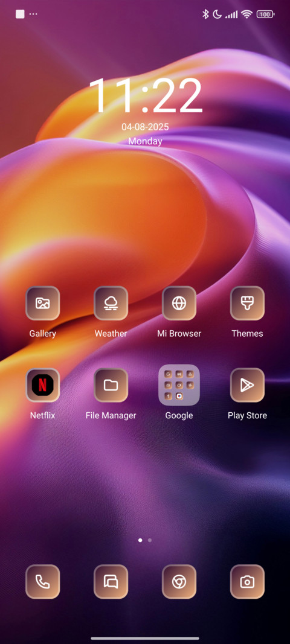
Task: Open the Messages app in dock
Action: (x=111, y=582)
